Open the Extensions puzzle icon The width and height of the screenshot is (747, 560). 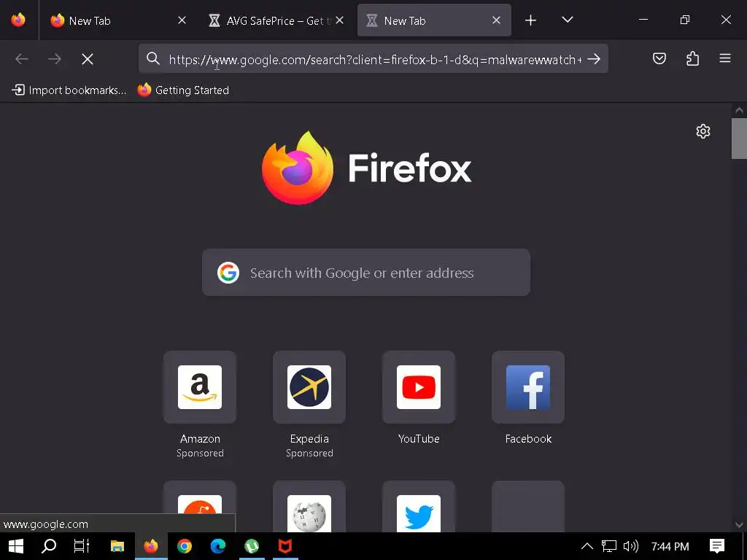pos(692,58)
